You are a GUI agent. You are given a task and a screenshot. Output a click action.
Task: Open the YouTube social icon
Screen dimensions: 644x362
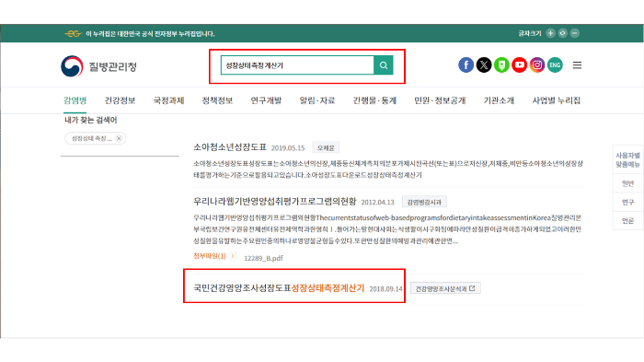point(519,65)
